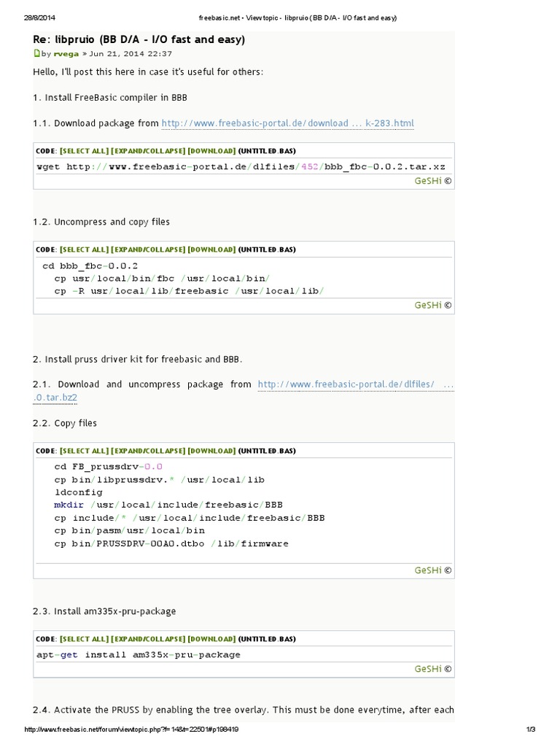Screen dimensions: 560x747
Task: Select all code in the FB_prussdrv block
Action: pos(84,451)
